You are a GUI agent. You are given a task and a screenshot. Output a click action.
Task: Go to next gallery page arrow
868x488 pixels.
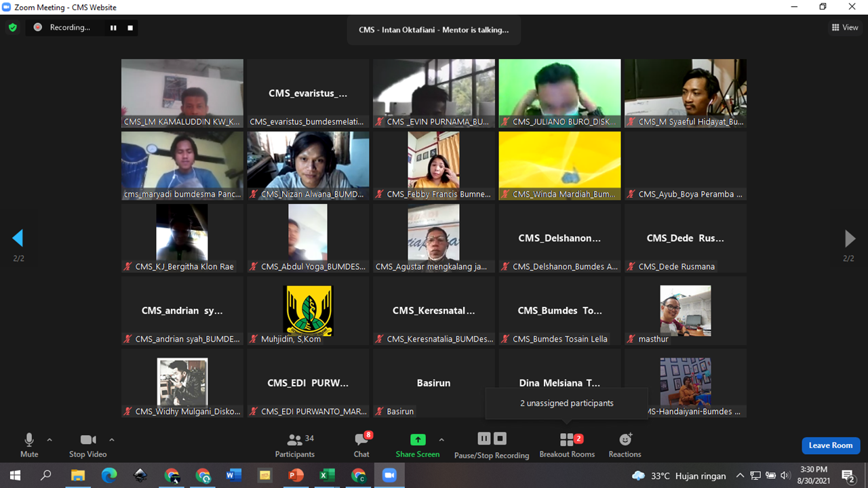tap(849, 238)
